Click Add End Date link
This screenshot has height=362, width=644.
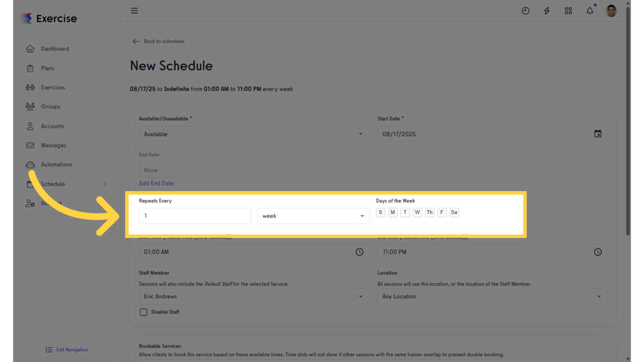(x=156, y=183)
